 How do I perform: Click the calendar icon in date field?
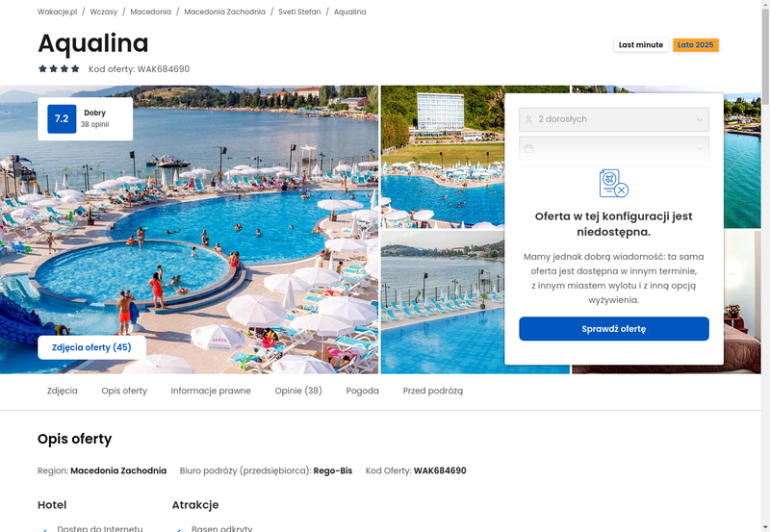(528, 148)
